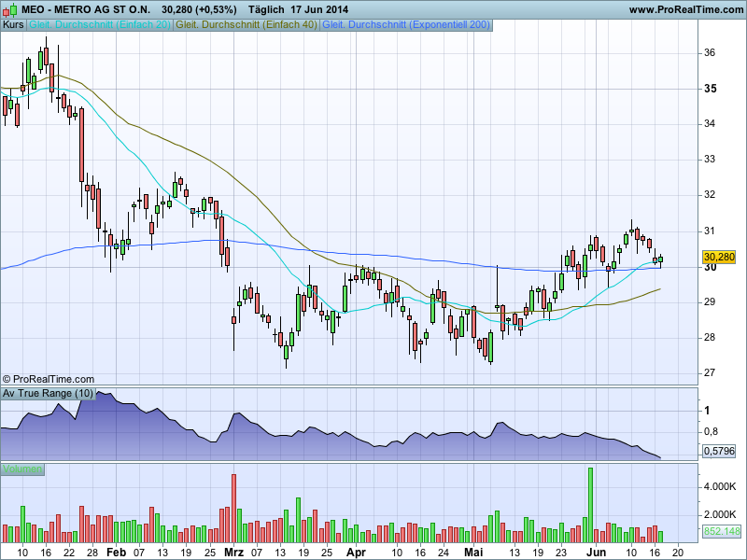Click the MEO - METRO AG ST O.N. title
Viewport: 747px width, 560px height.
pos(86,9)
